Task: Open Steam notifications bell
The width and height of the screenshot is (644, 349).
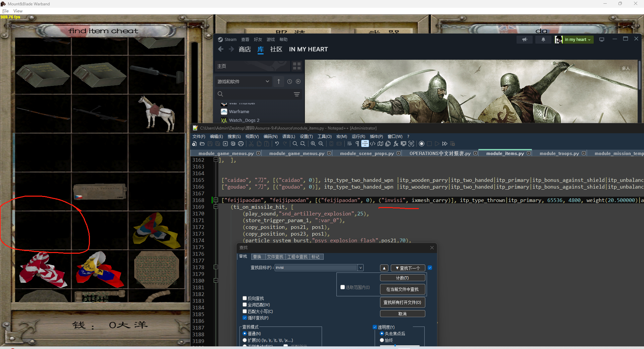Action: pyautogui.click(x=543, y=40)
